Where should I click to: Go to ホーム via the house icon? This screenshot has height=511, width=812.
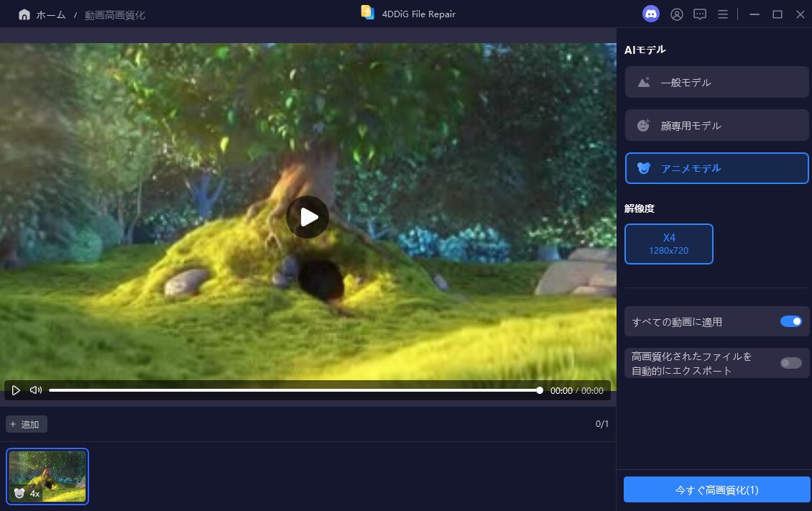(x=24, y=14)
